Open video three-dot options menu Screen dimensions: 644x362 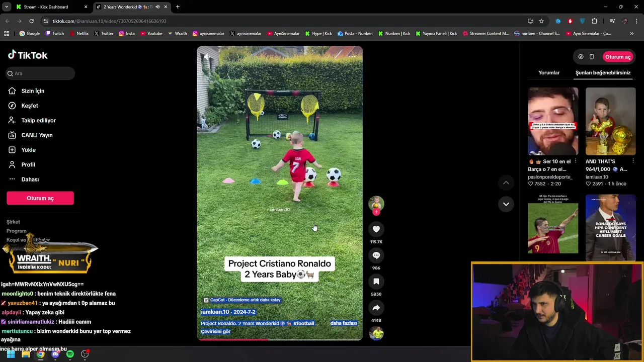(352, 56)
